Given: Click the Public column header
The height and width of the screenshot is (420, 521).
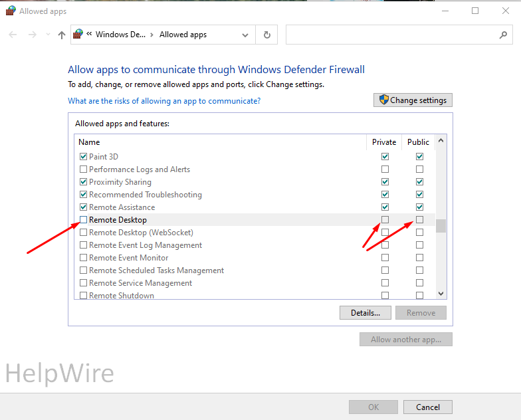Looking at the screenshot, I should click(419, 142).
